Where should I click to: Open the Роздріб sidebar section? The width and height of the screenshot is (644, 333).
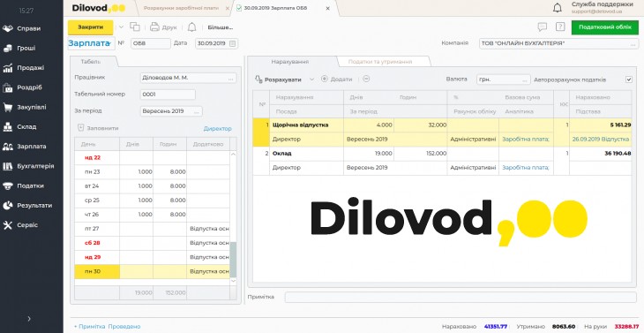pos(23,87)
